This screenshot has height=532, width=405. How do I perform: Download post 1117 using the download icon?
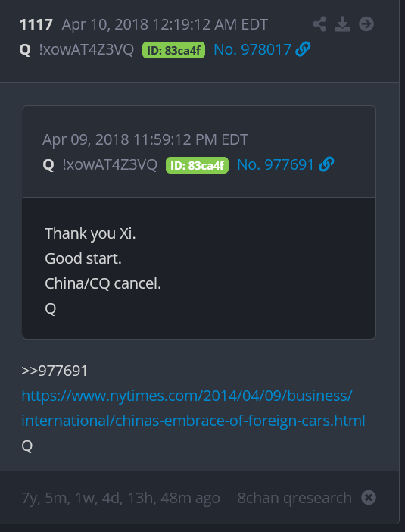coord(343,24)
